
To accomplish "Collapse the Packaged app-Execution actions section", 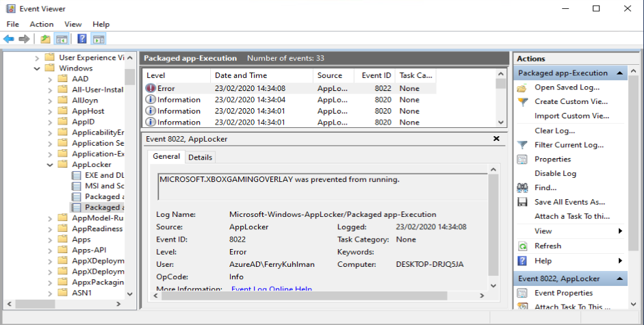I will click(619, 73).
